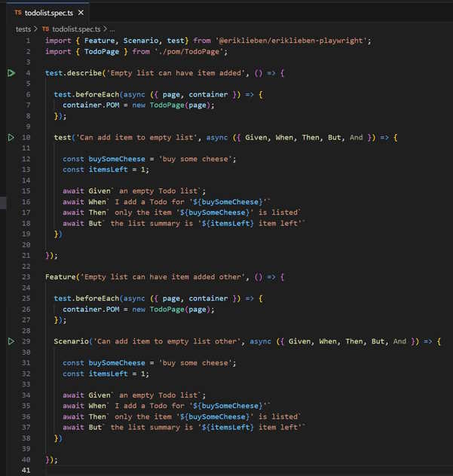Click 'When' on line 16
Screen dimensions: 453x476
tap(97, 202)
